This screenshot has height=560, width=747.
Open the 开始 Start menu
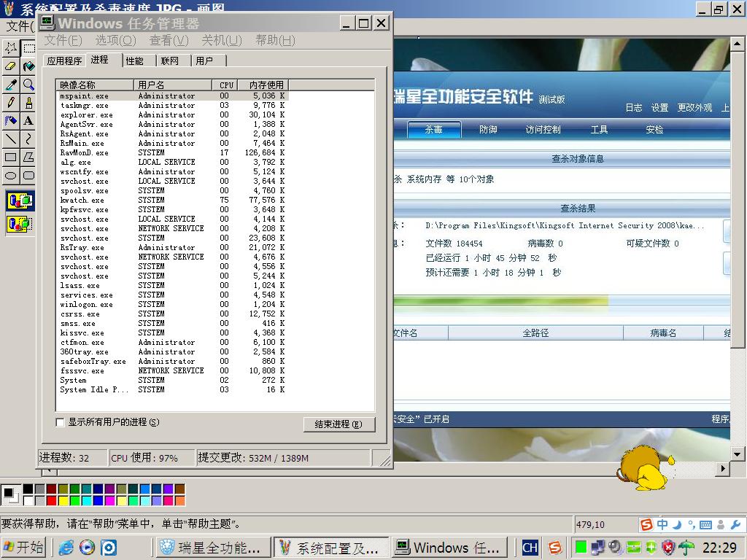click(x=23, y=548)
